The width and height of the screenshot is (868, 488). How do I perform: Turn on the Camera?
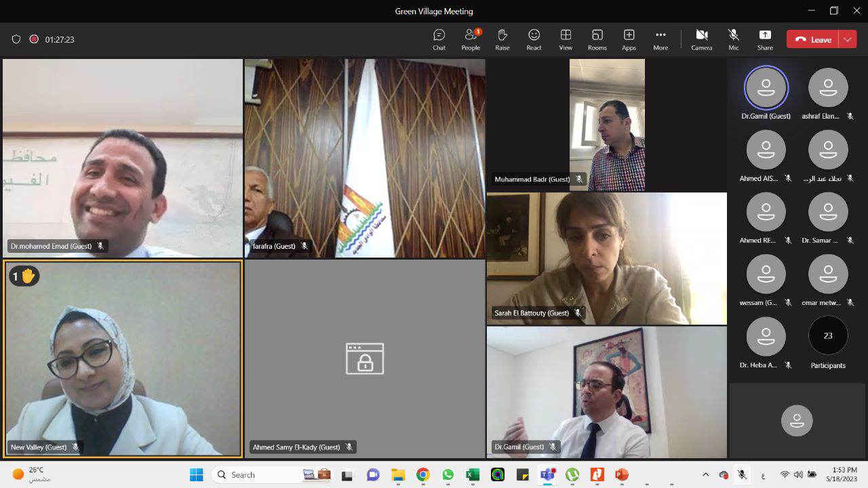coord(701,39)
